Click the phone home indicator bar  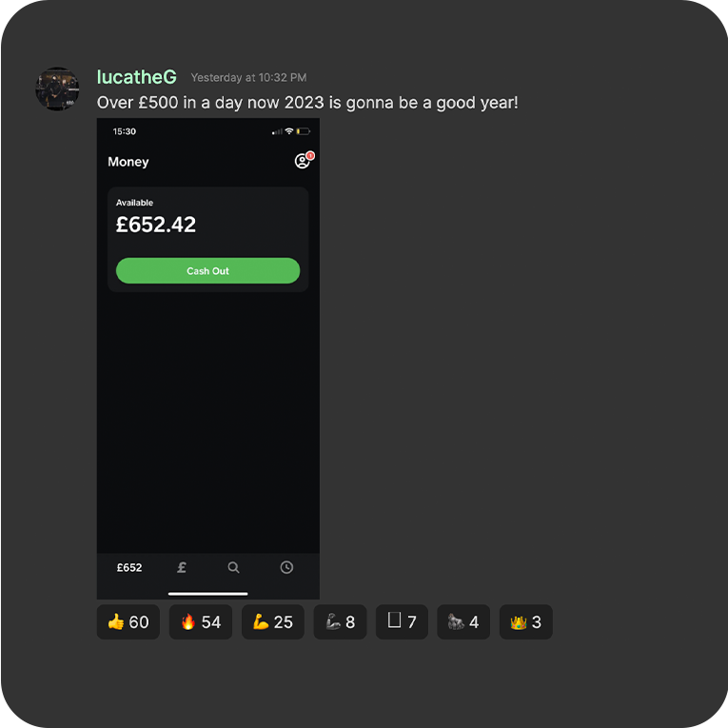[208, 594]
